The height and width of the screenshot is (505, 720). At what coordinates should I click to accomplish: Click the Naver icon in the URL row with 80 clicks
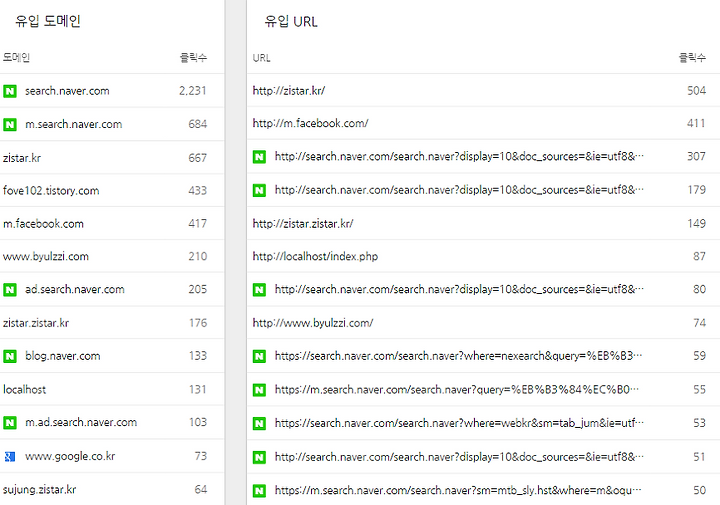tap(259, 290)
